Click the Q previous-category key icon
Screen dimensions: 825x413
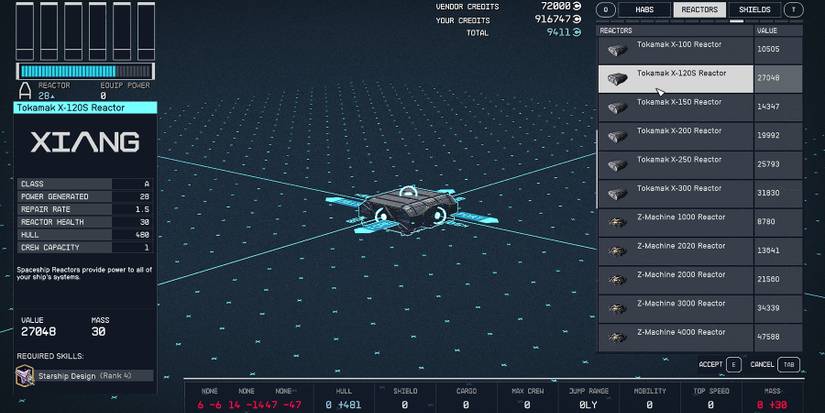click(x=605, y=10)
